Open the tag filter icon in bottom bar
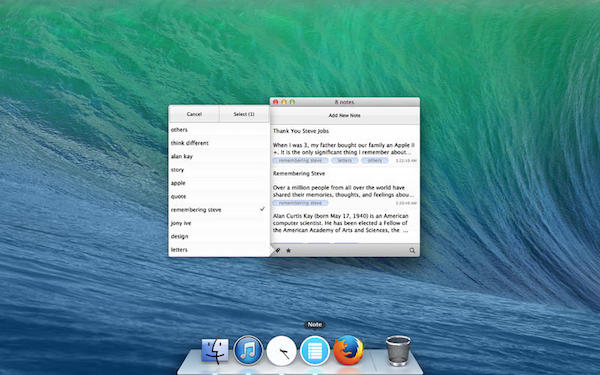Viewport: 600px width, 375px height. click(x=278, y=251)
